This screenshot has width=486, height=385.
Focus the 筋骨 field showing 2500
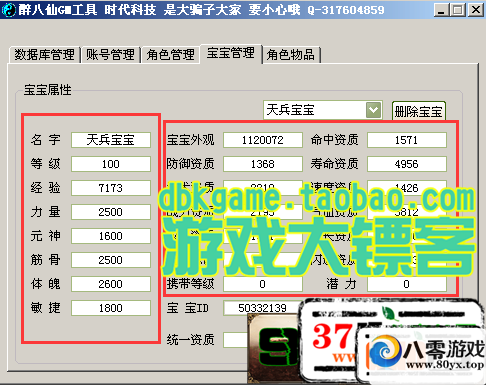111,260
